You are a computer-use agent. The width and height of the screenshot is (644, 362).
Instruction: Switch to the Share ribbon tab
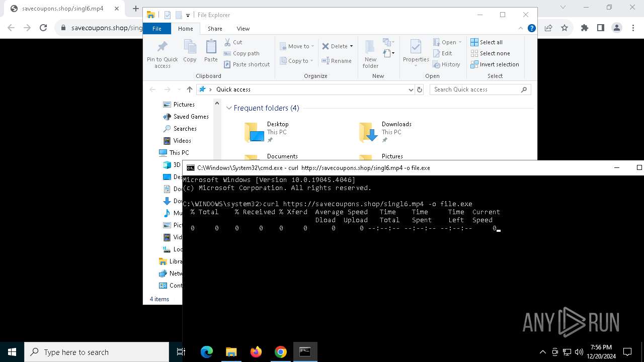tap(215, 29)
